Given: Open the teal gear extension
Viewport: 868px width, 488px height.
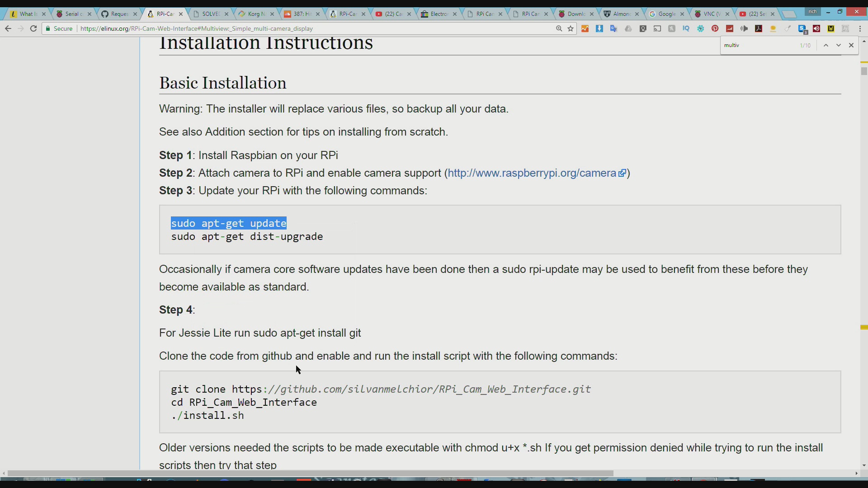Looking at the screenshot, I should point(701,28).
